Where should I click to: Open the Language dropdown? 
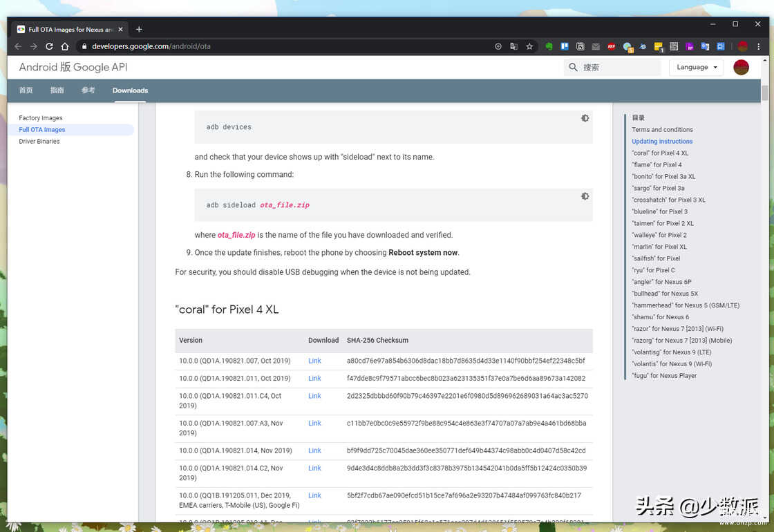tap(697, 67)
